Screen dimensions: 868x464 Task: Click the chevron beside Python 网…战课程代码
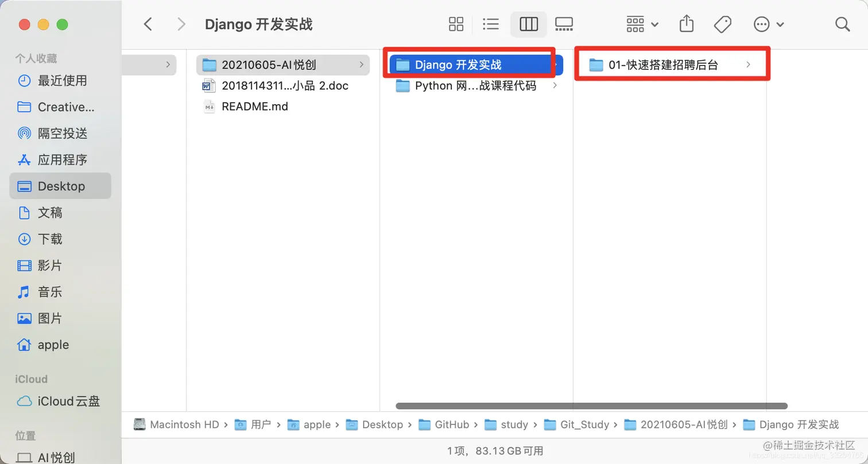click(555, 86)
